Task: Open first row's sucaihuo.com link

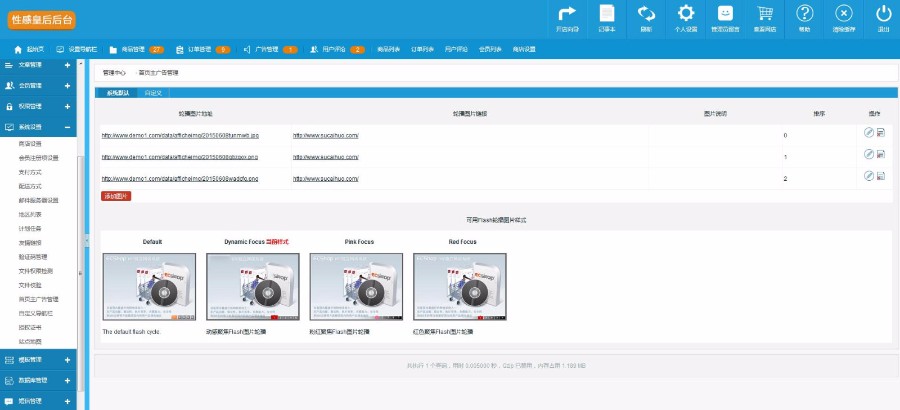Action: (x=325, y=135)
